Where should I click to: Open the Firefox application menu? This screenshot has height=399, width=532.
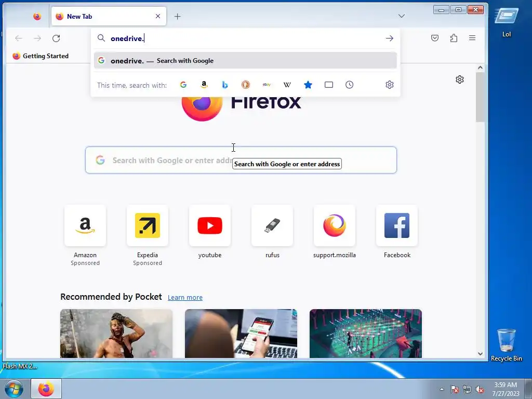pos(472,38)
